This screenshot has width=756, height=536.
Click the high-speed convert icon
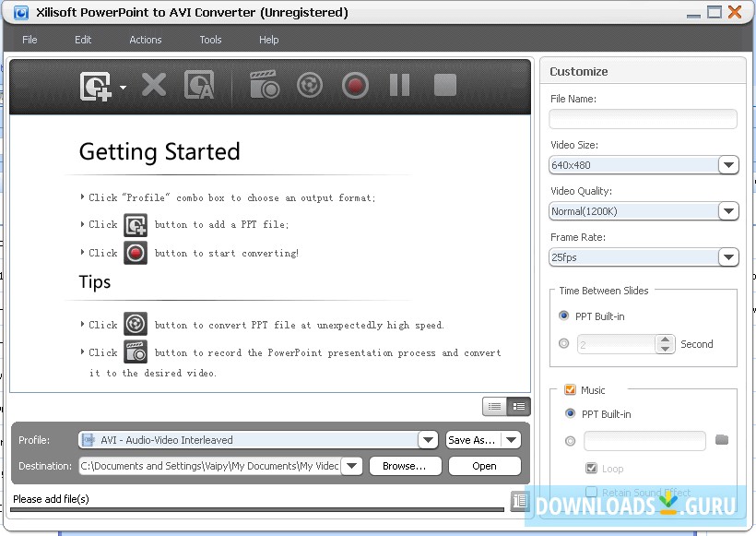tap(309, 84)
